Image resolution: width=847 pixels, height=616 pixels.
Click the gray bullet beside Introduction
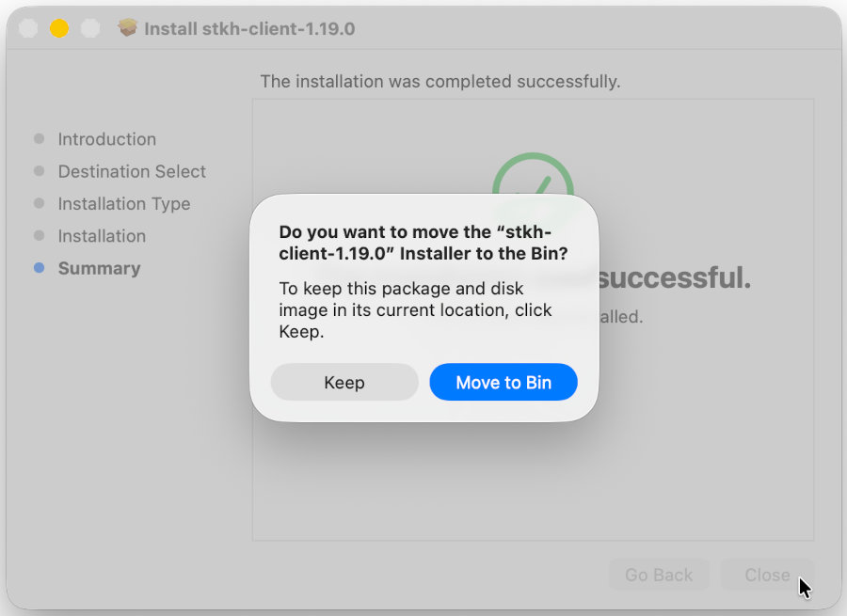point(39,139)
